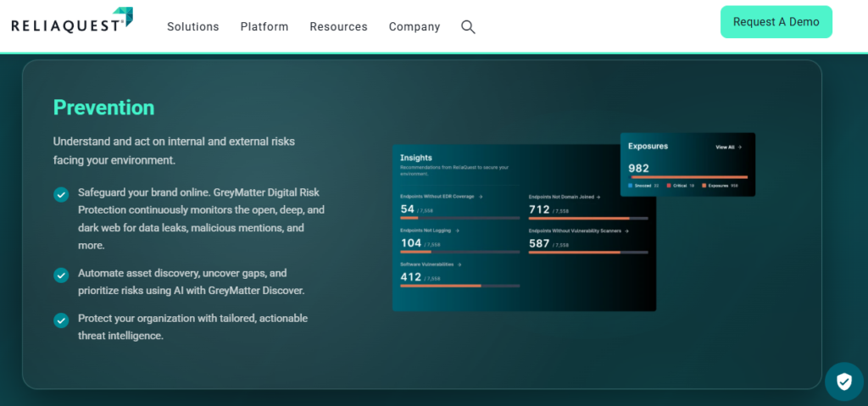Click the 982 exposures count
Screen dimensions: 868x406
(x=639, y=169)
